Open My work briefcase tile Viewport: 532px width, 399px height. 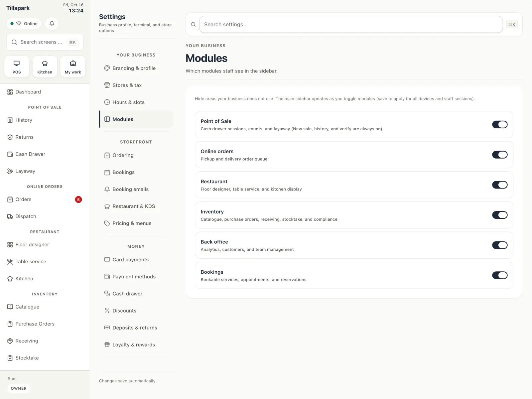(73, 66)
